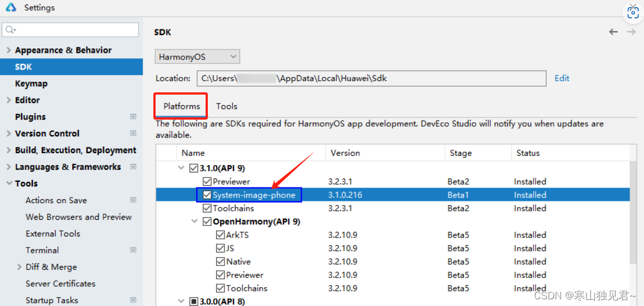
Task: Toggle the OpenHarmony Previewer 3.2.10.9 checkbox
Action: tap(220, 275)
